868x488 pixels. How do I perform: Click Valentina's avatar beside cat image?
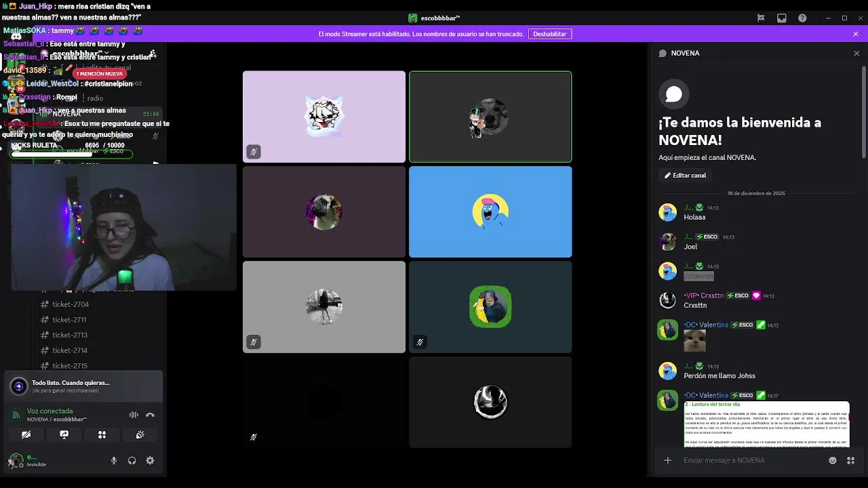(x=668, y=330)
